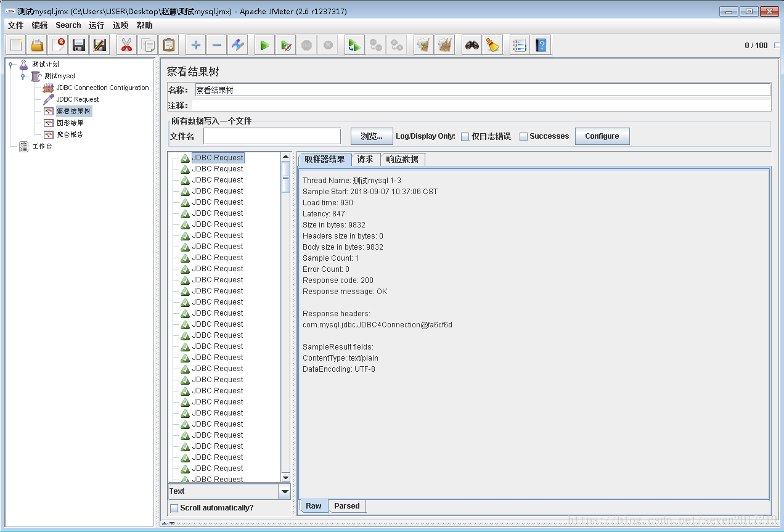Select the 图形结果 tree item
Viewport: 784px width, 532px height.
tap(70, 123)
